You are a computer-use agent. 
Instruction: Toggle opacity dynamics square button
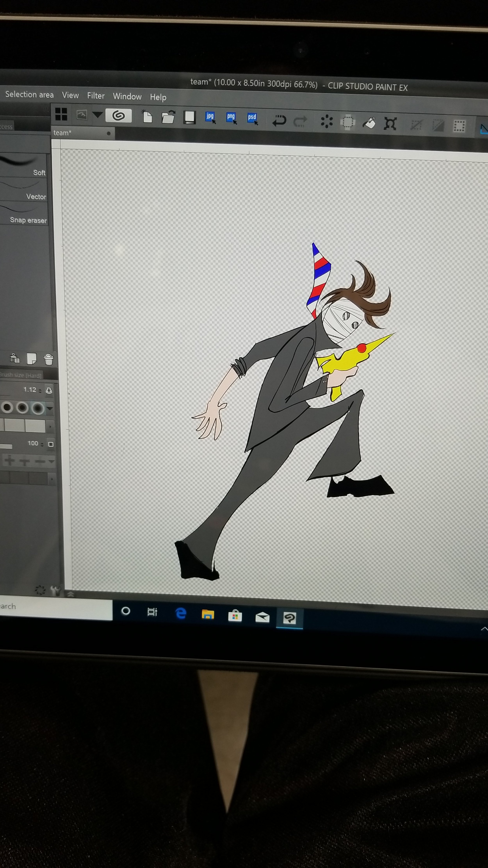tap(51, 444)
